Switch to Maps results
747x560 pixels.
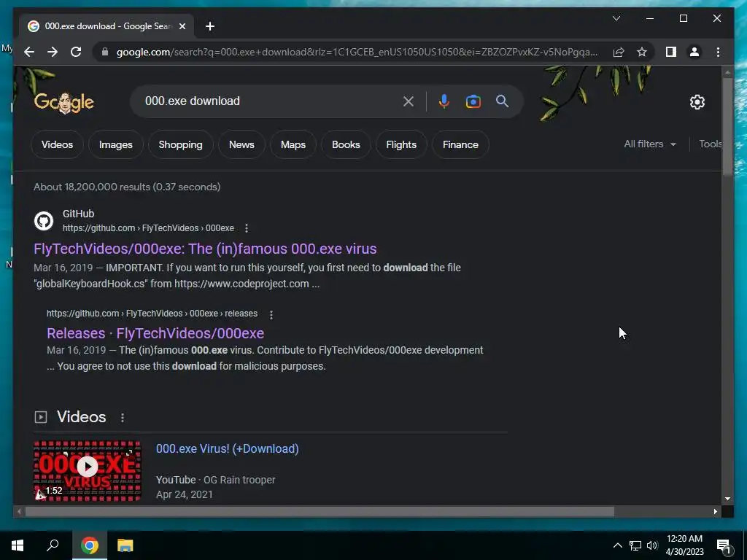[293, 144]
